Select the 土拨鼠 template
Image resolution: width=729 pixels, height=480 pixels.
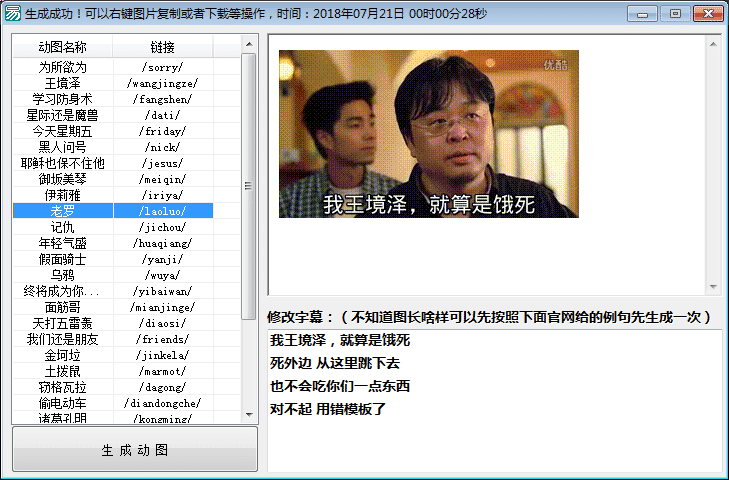point(63,371)
